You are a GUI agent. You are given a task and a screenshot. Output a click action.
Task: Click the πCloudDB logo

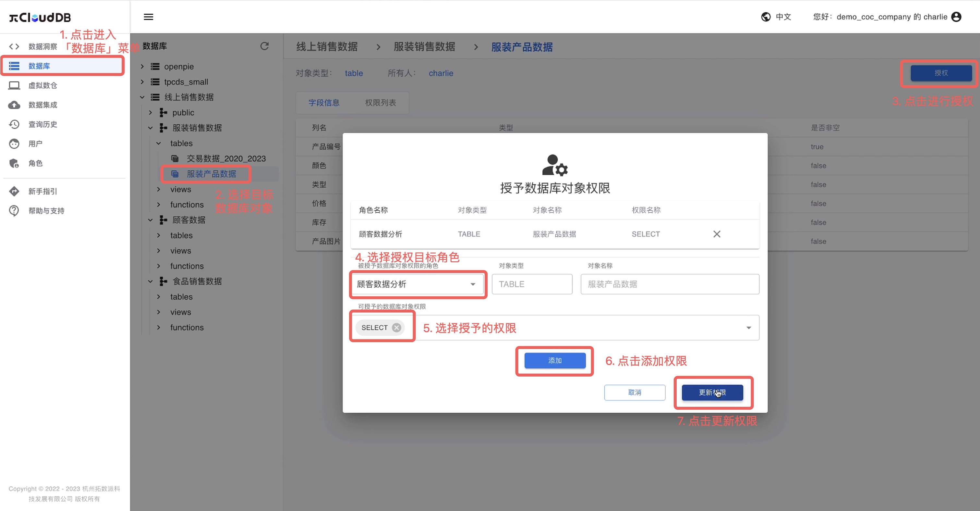click(40, 17)
